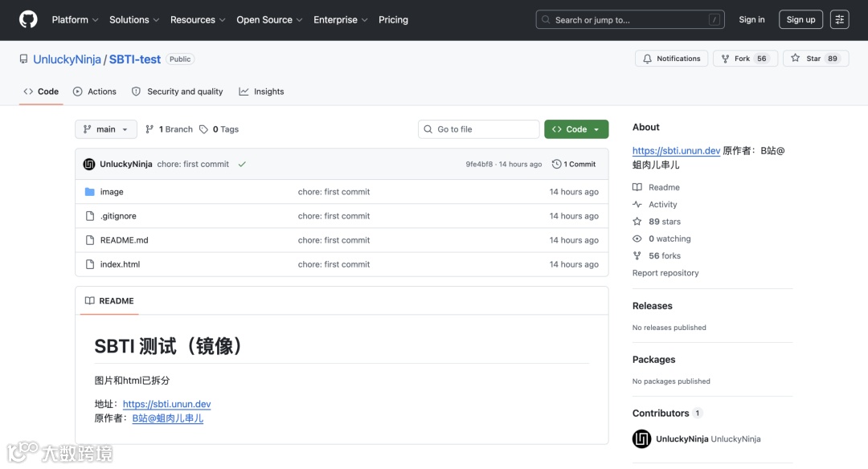Open the green Code dropdown button
868x469 pixels.
(576, 128)
